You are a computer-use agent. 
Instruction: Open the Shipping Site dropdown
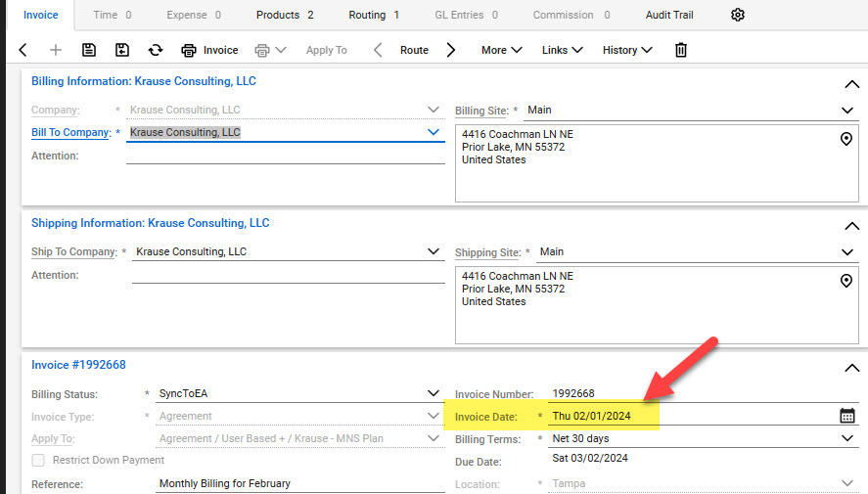(847, 251)
